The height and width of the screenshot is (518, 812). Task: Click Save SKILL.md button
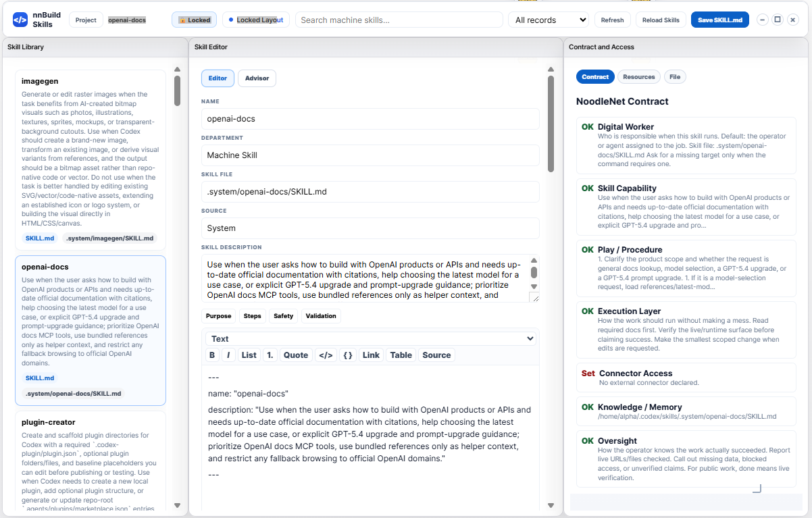click(x=720, y=20)
